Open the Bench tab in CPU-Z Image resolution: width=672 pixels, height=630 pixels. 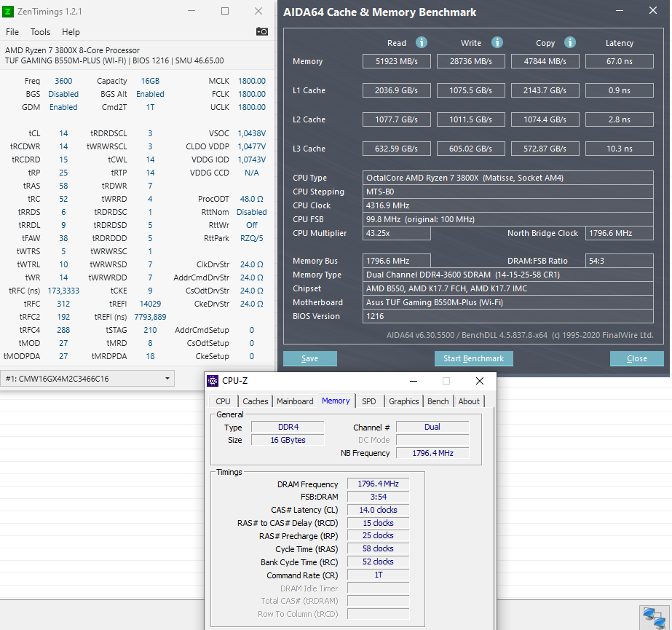pos(438,401)
